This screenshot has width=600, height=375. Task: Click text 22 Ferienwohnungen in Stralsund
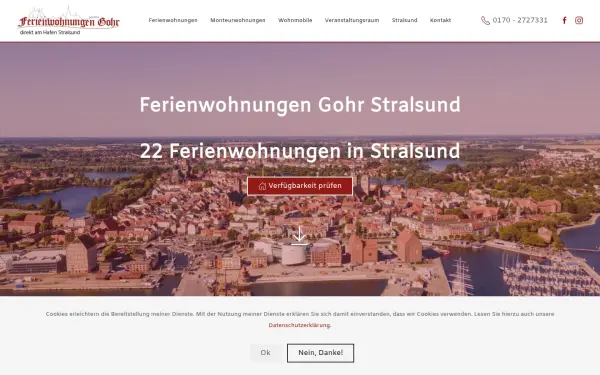300,151
